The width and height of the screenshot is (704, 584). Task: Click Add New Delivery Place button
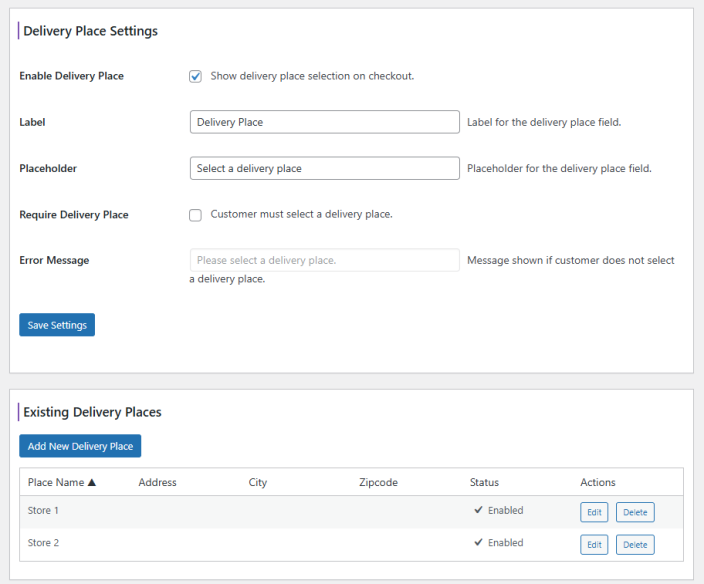[x=80, y=446]
